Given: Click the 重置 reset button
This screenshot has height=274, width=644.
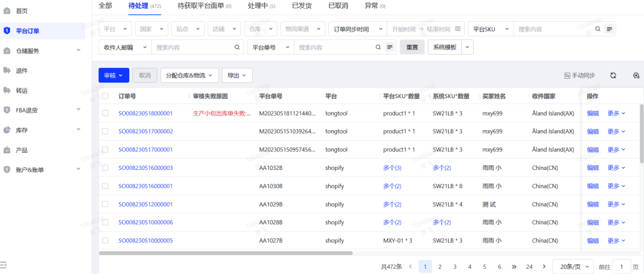Looking at the screenshot, I should coord(412,47).
